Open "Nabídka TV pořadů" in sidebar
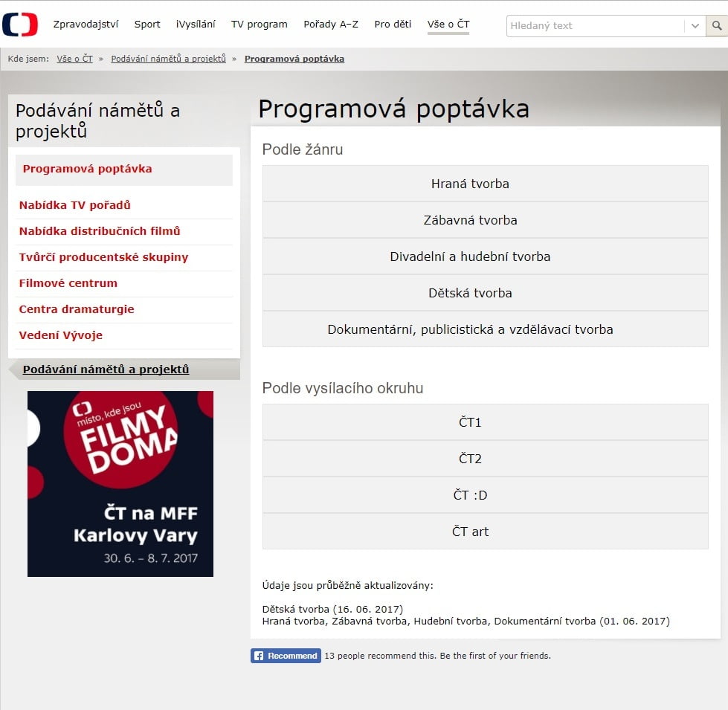Image resolution: width=728 pixels, height=710 pixels. point(75,204)
